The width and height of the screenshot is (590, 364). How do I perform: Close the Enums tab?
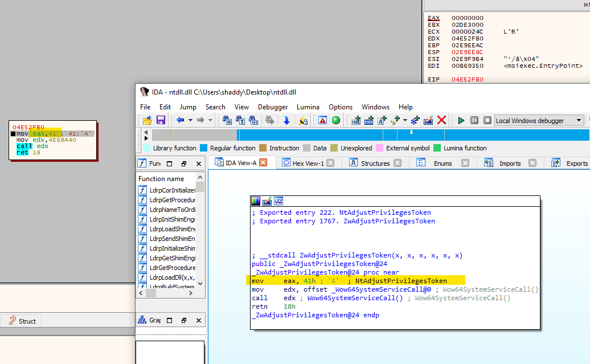[465, 163]
